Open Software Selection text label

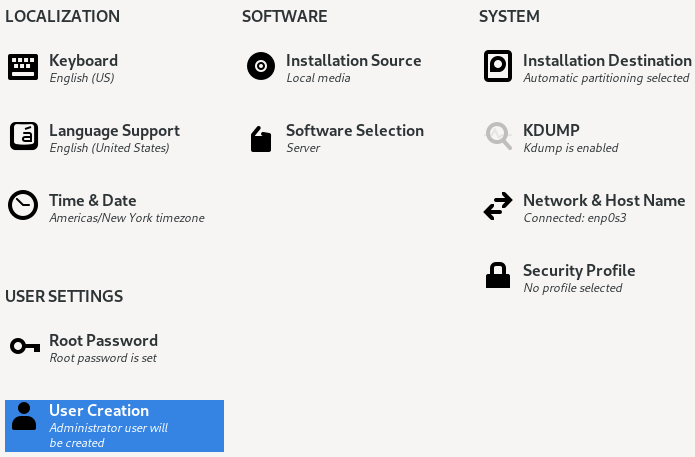[354, 130]
